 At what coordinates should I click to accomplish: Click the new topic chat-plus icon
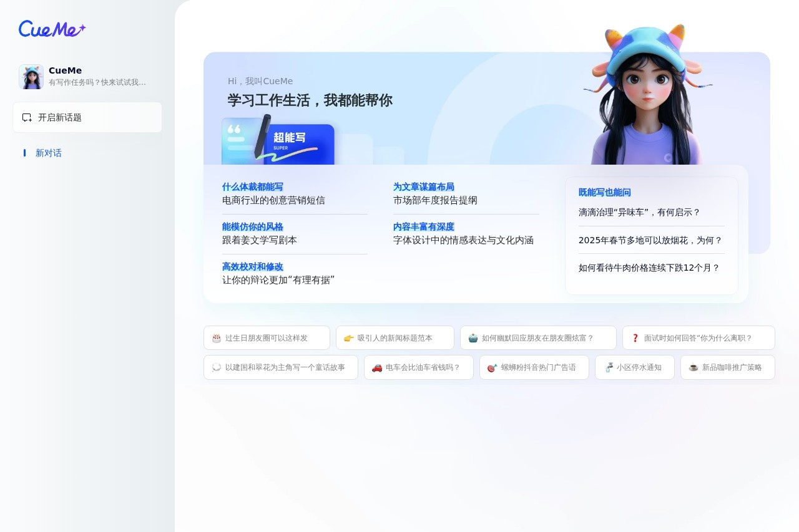pyautogui.click(x=27, y=117)
